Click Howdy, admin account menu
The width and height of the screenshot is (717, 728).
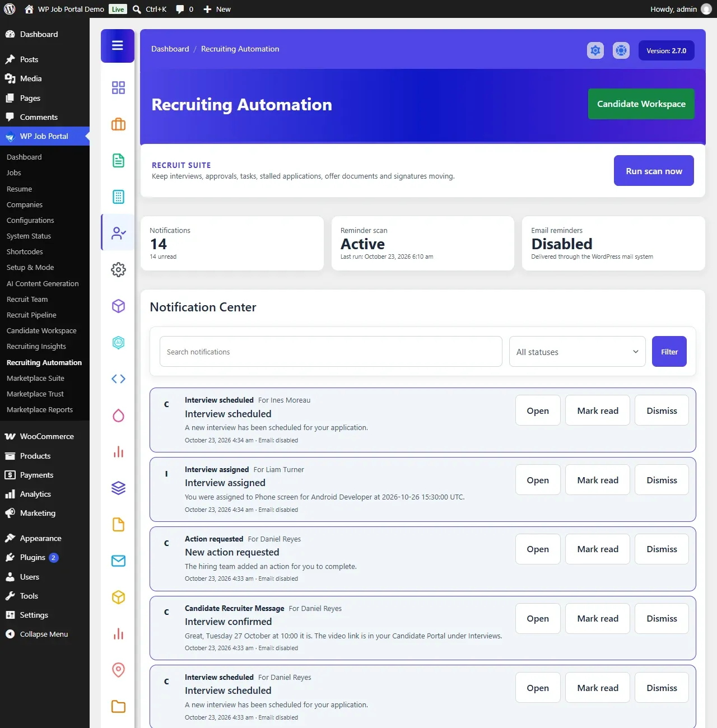(x=681, y=9)
